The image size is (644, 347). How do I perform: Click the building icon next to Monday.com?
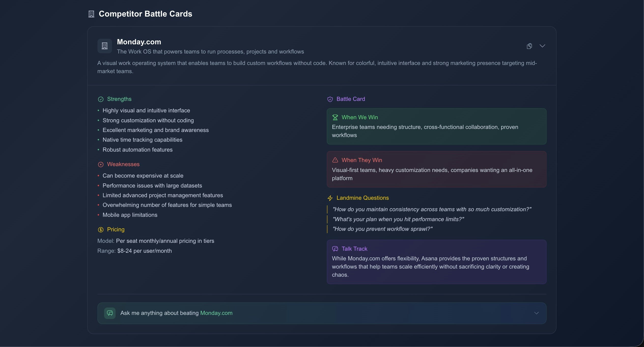(105, 46)
